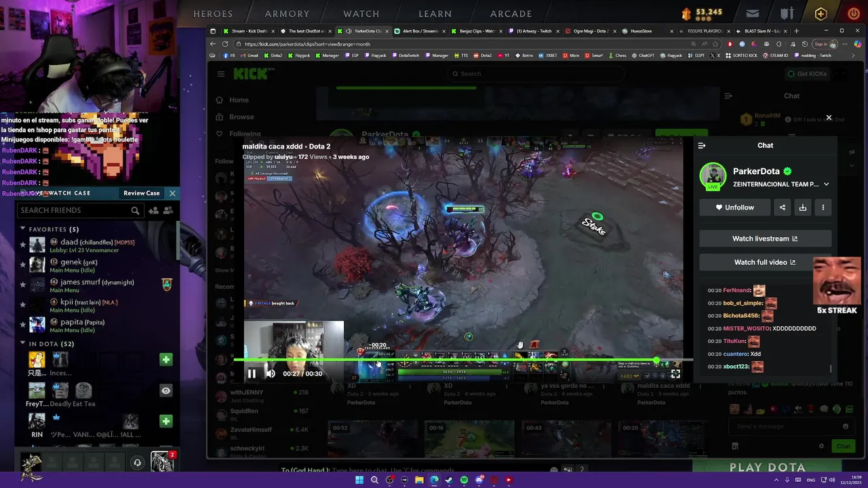Viewport: 868px width, 488px height.
Task: Open the ChatGPT bookmark
Action: (642, 56)
